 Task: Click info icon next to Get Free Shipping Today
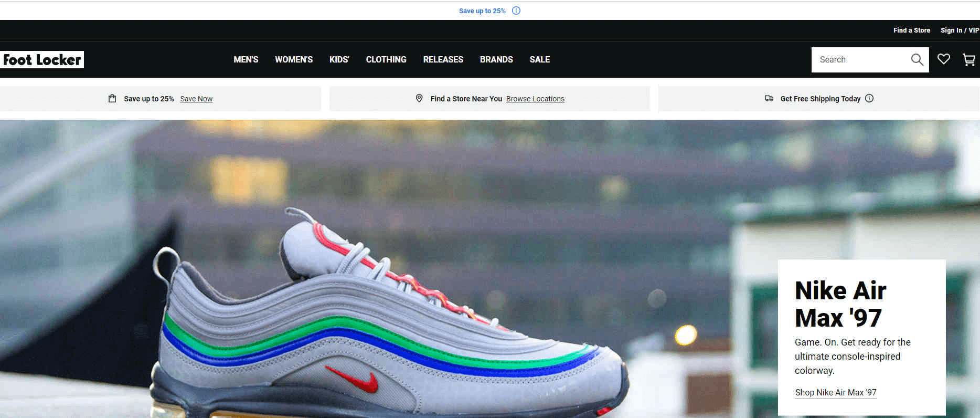[x=869, y=98]
